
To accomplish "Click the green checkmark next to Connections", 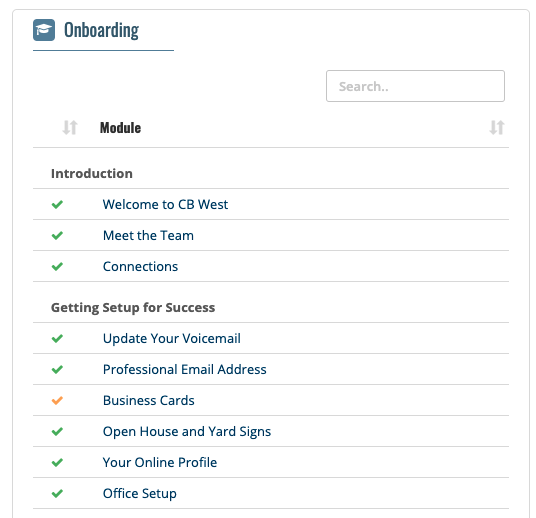I will point(57,266).
